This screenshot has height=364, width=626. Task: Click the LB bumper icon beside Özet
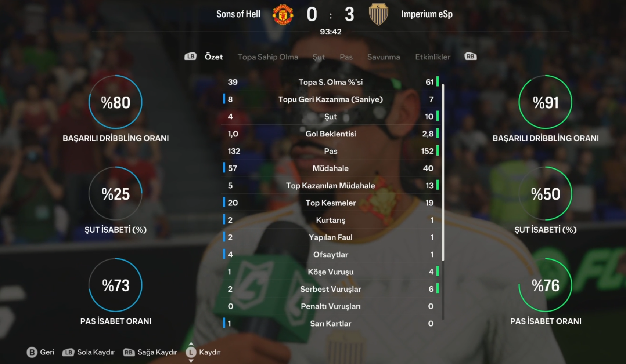pos(190,57)
